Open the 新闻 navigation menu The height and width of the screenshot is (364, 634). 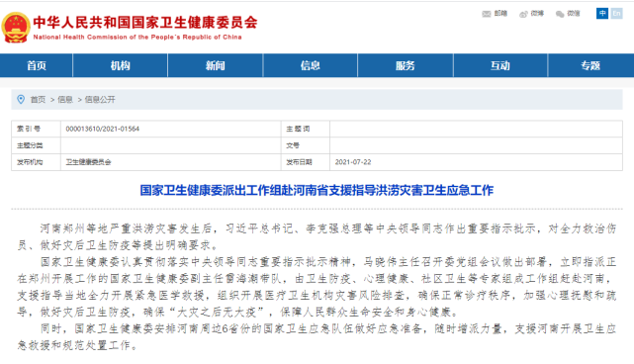pyautogui.click(x=215, y=65)
